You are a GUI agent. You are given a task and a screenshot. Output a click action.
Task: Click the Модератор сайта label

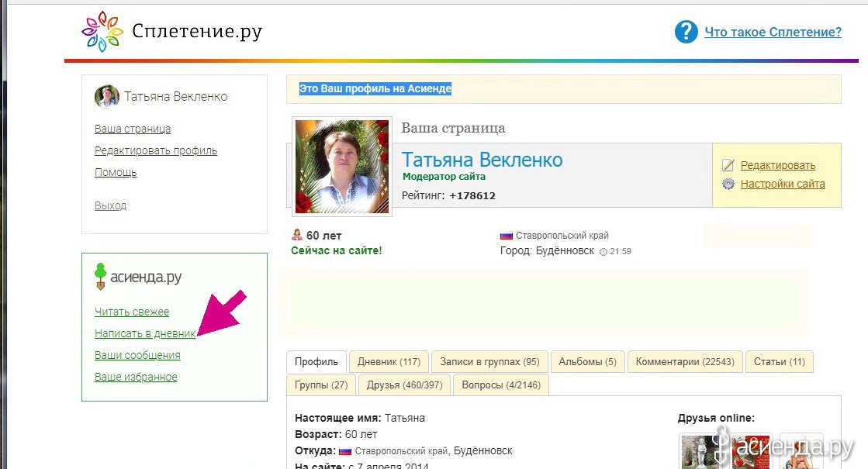(x=444, y=177)
